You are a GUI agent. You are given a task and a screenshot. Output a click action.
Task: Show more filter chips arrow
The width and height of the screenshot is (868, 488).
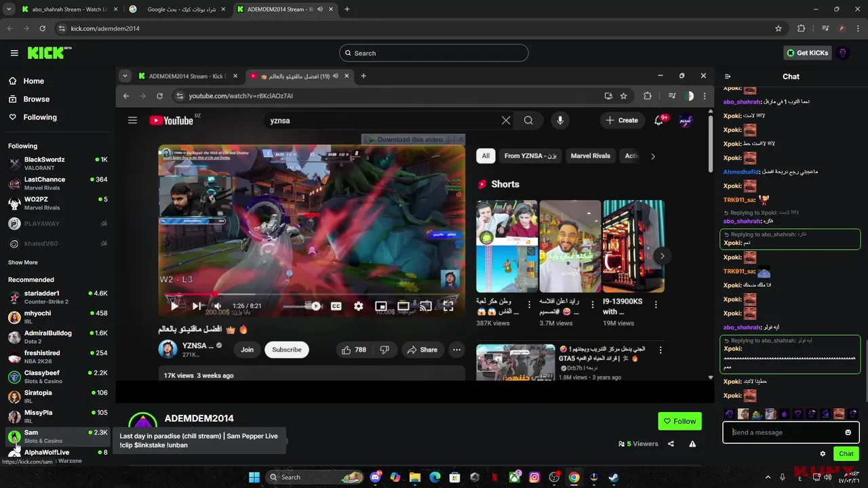click(x=653, y=156)
